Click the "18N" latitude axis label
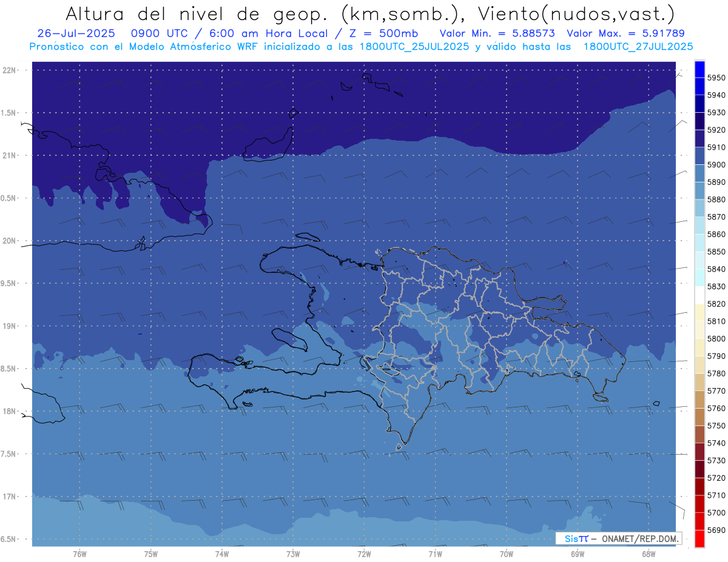728x562 pixels. [x=10, y=411]
